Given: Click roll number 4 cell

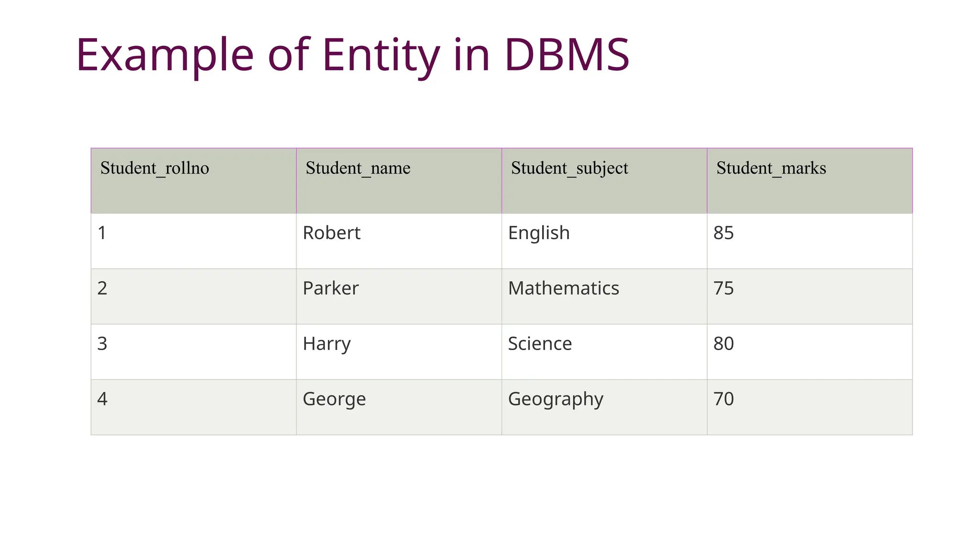Looking at the screenshot, I should 193,407.
